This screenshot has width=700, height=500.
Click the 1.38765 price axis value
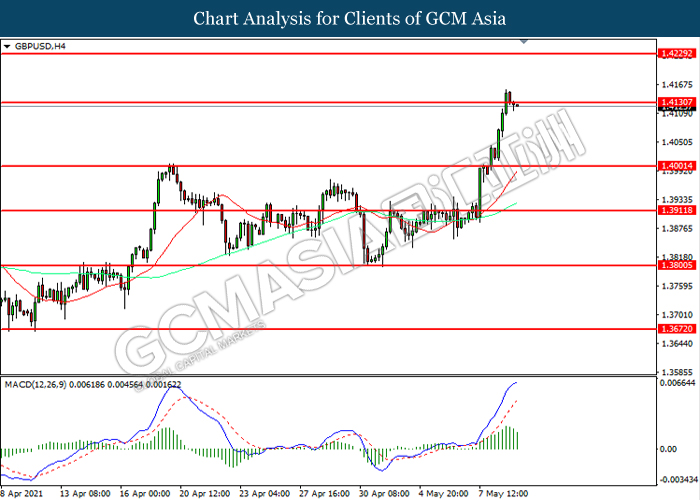coord(677,229)
